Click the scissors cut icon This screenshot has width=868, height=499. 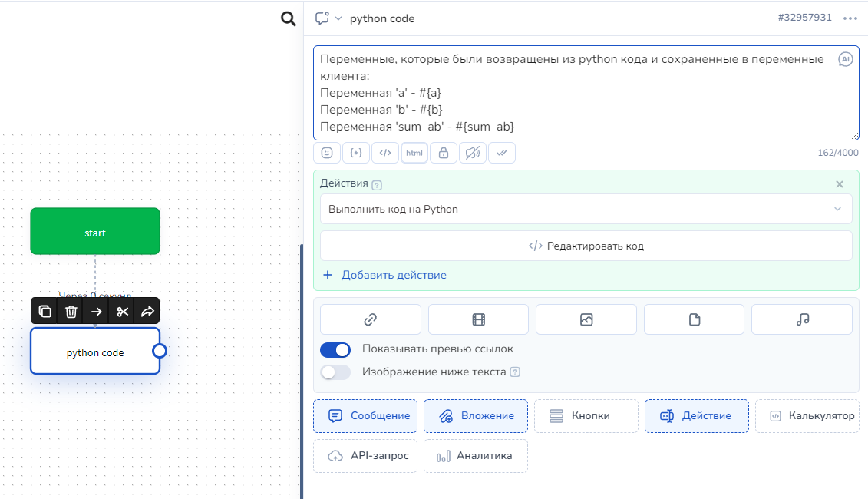click(122, 311)
